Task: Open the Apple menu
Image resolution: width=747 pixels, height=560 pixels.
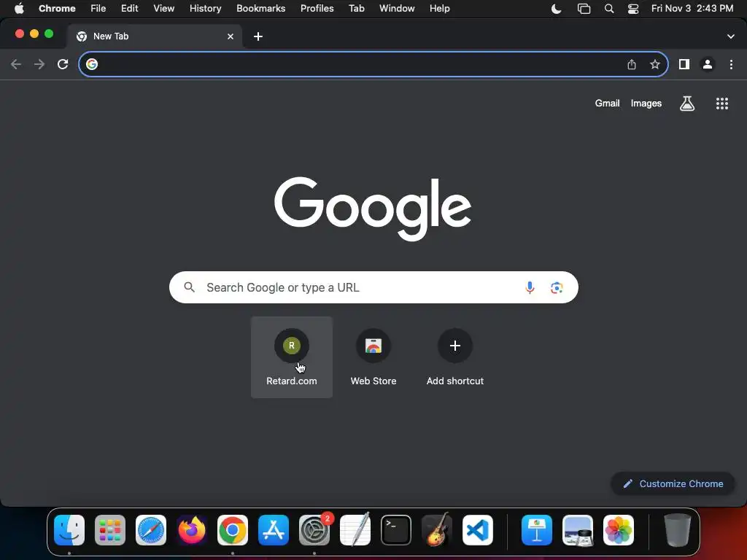Action: click(x=19, y=9)
